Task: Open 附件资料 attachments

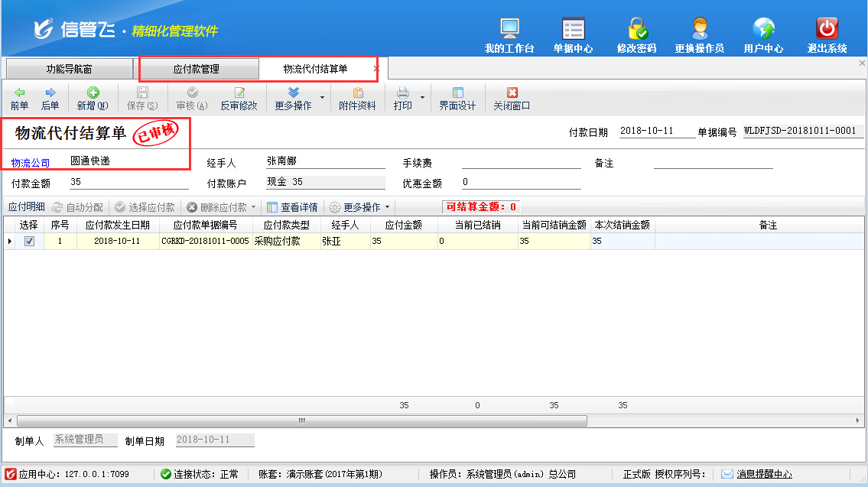Action: 357,99
